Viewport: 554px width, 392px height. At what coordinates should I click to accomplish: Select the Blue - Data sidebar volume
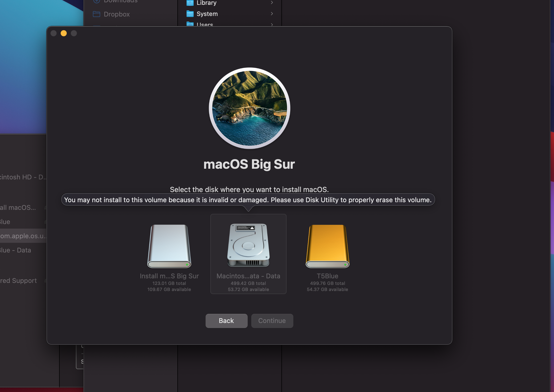(16, 250)
